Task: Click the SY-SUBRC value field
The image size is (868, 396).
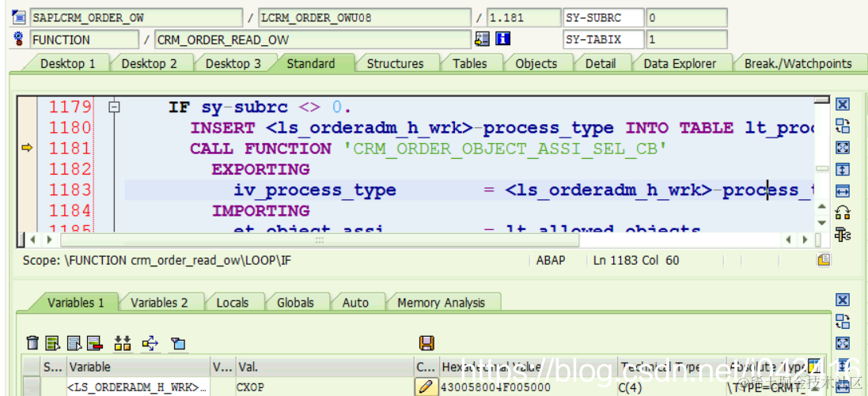Action: (x=687, y=17)
